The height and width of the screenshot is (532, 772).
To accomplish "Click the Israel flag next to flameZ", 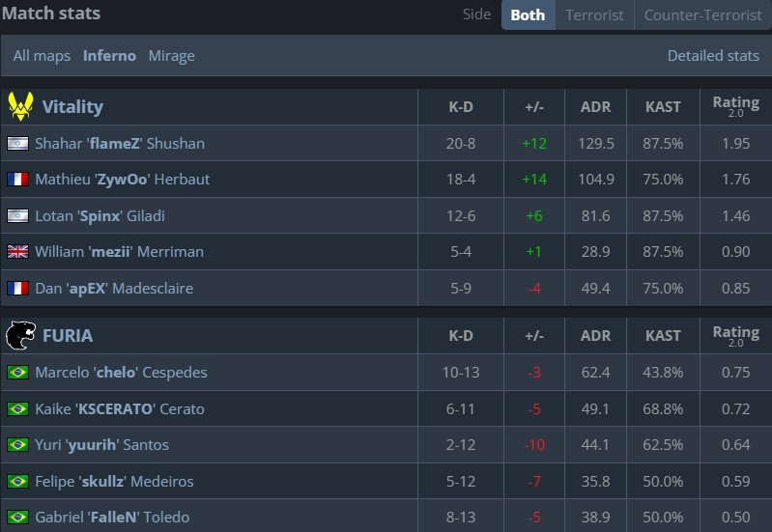I will point(17,143).
